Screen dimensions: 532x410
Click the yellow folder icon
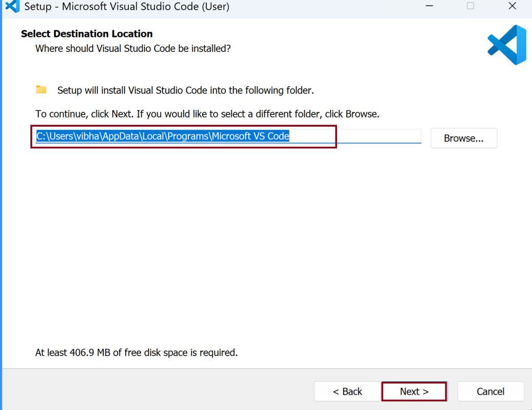pos(41,90)
